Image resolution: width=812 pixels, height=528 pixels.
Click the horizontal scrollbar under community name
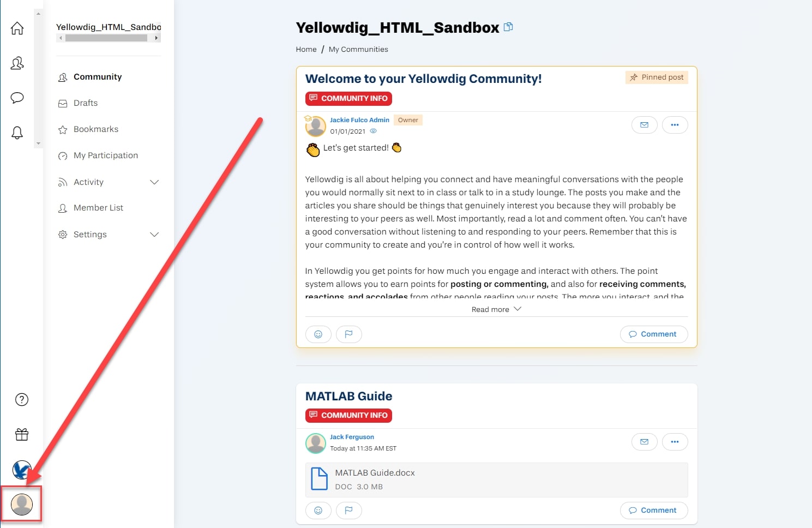point(109,38)
